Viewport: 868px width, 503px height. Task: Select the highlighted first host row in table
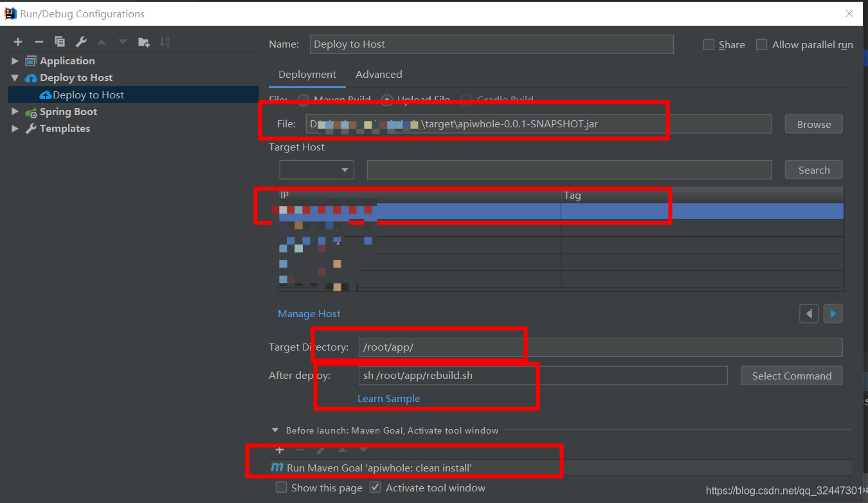click(561, 212)
